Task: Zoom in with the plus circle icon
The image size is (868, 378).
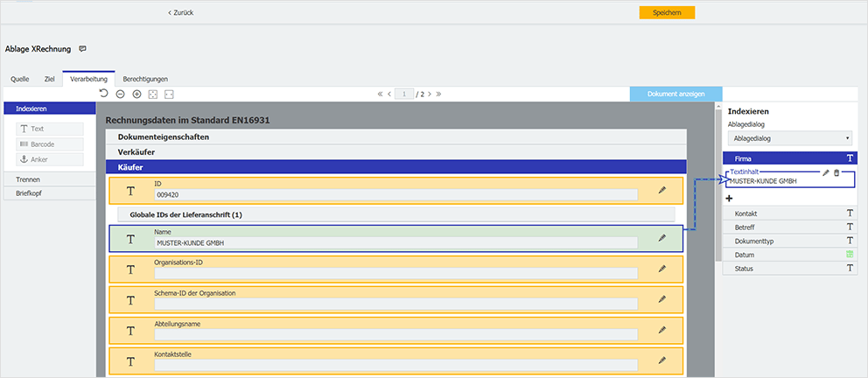Action: [136, 94]
